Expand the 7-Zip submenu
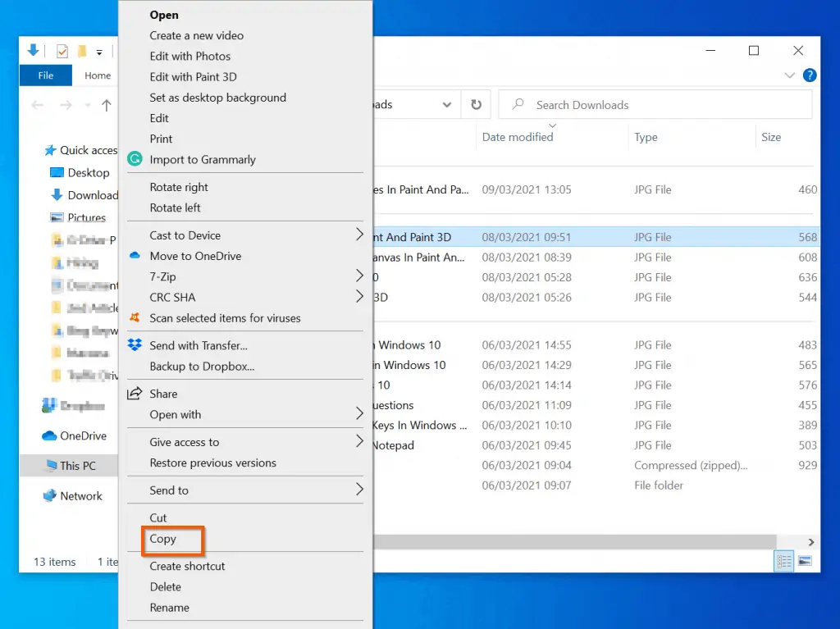 coord(358,276)
